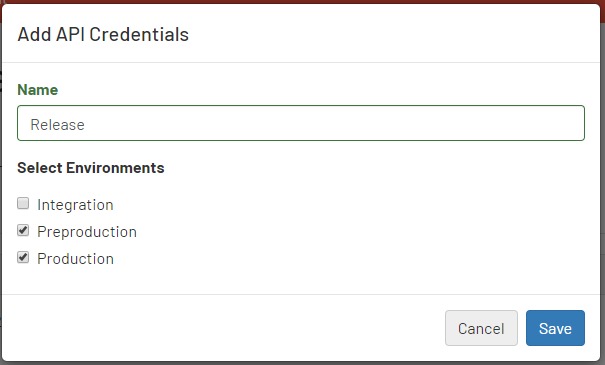Click the Preproduction label text
Screen dimensions: 605x365
click(87, 232)
